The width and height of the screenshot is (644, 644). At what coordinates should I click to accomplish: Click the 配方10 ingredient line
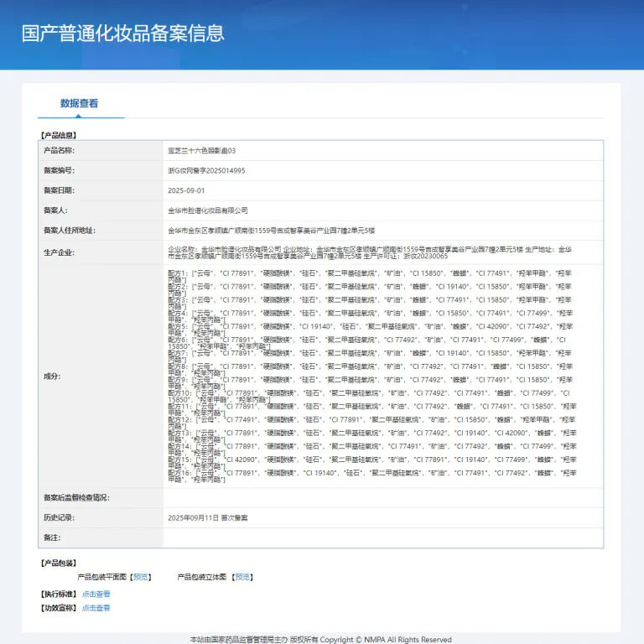tap(369, 397)
